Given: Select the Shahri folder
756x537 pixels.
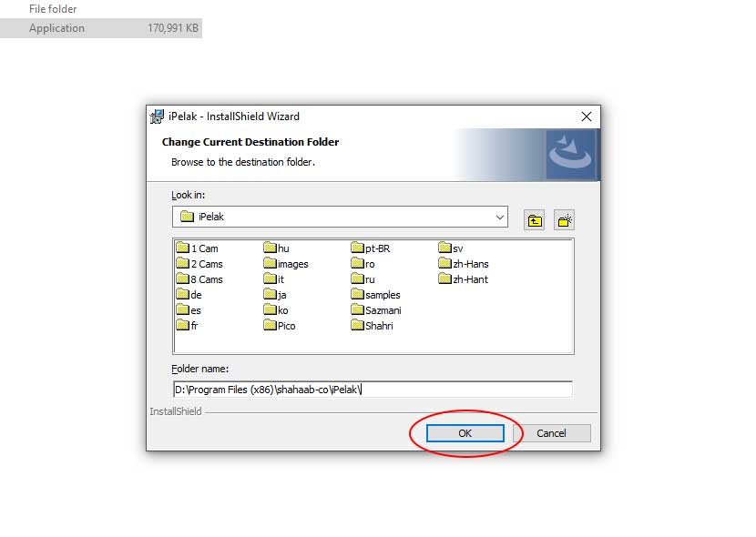Looking at the screenshot, I should tap(373, 326).
